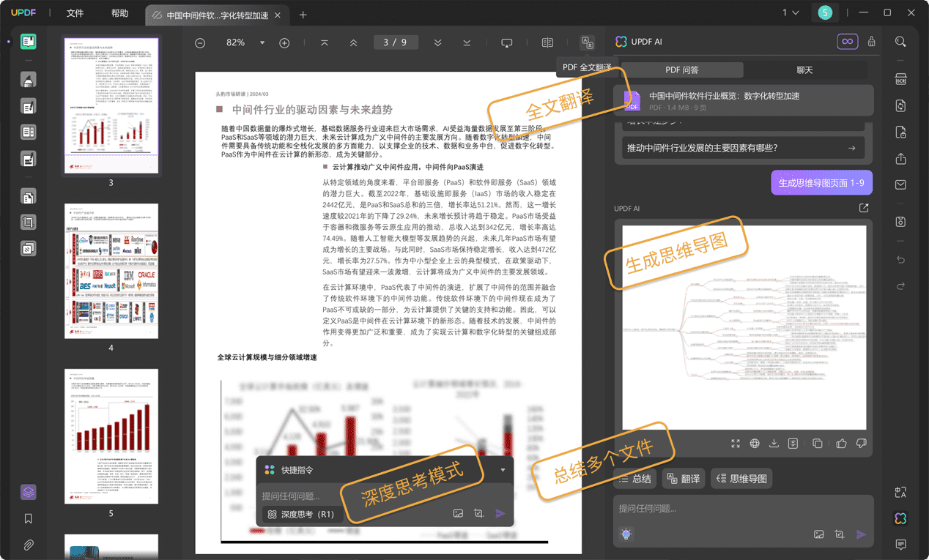Expand the 快捷指令 quick commands dropdown
929x560 pixels.
(x=503, y=470)
